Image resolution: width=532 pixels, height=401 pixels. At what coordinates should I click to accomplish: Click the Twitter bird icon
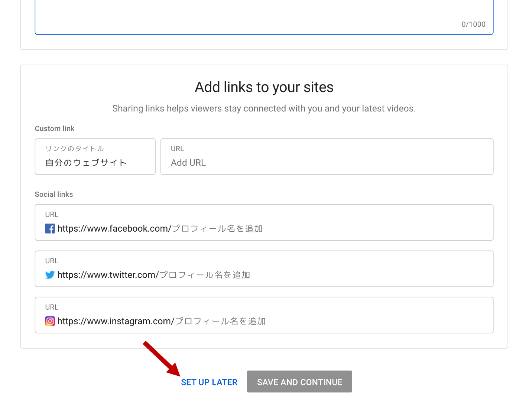[x=50, y=275]
